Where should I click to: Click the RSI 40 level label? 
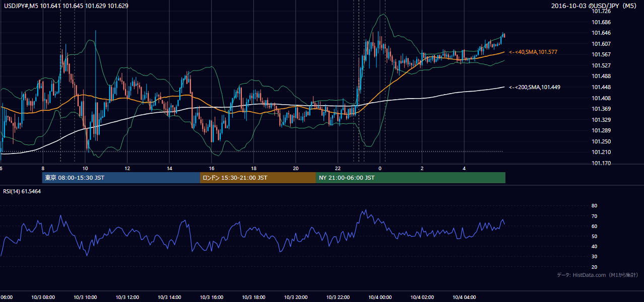(x=594, y=246)
